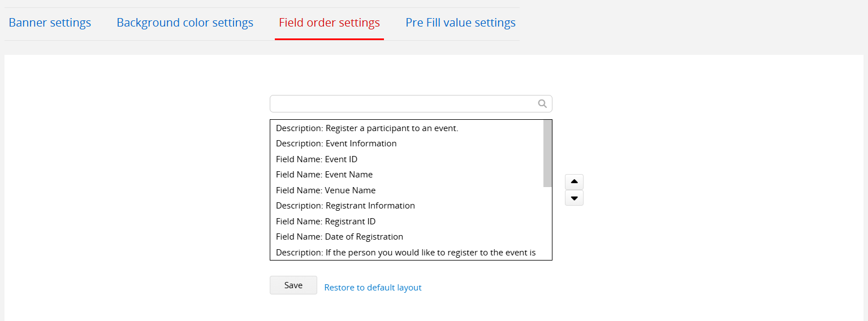Click the magnifier search icon

(x=542, y=103)
